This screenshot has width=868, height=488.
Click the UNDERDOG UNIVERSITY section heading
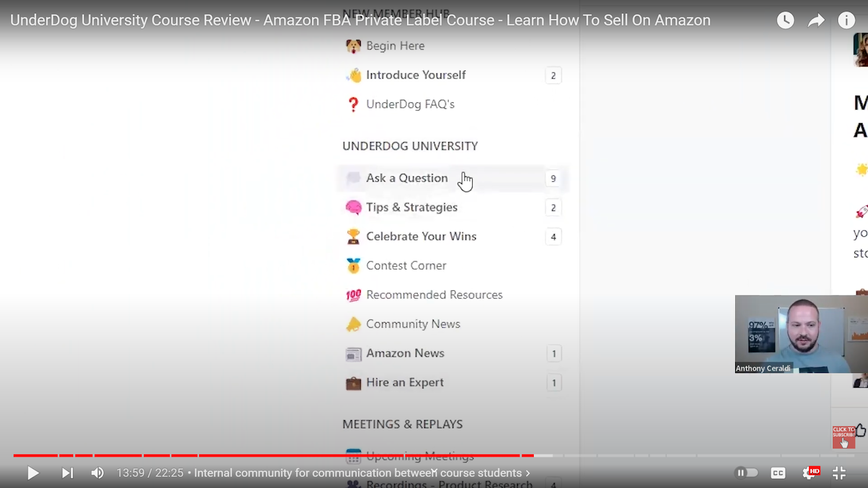pyautogui.click(x=410, y=146)
